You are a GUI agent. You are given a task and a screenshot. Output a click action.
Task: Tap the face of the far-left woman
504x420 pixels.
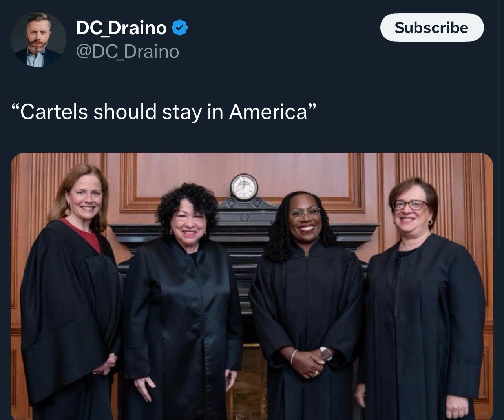coord(84,199)
